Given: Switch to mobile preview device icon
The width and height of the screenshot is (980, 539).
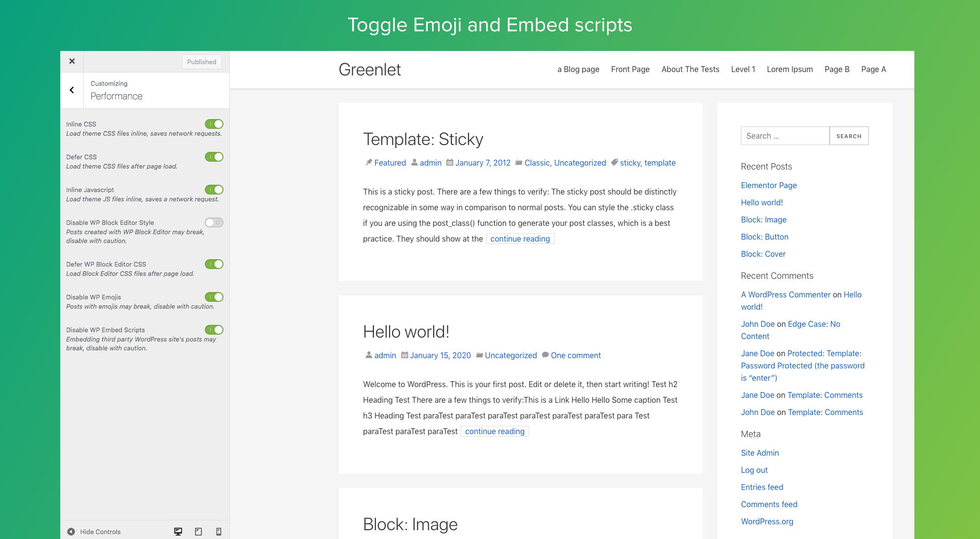Looking at the screenshot, I should [219, 532].
